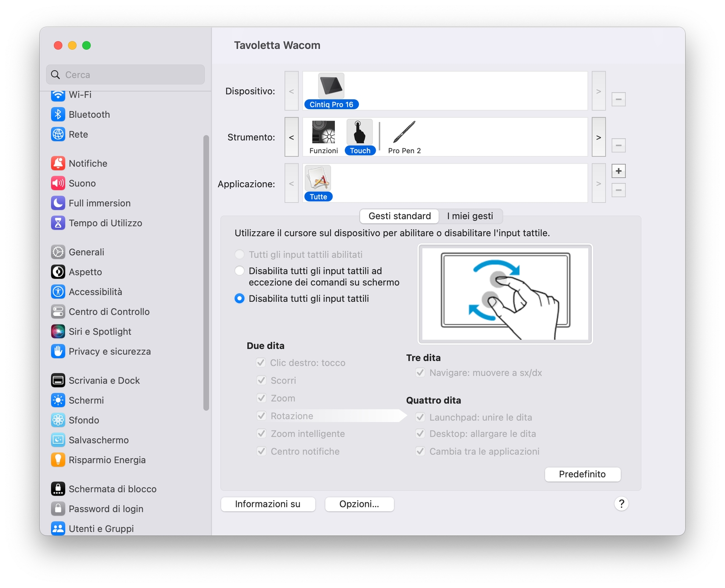This screenshot has width=725, height=588.
Task: Toggle the Zoom checkbox
Action: point(261,398)
